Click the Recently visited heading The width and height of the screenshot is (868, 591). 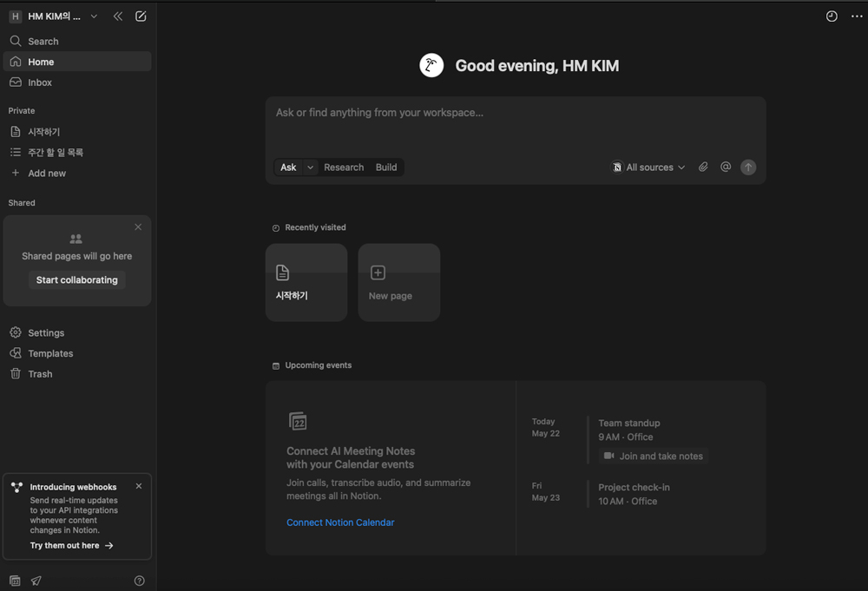(x=315, y=227)
